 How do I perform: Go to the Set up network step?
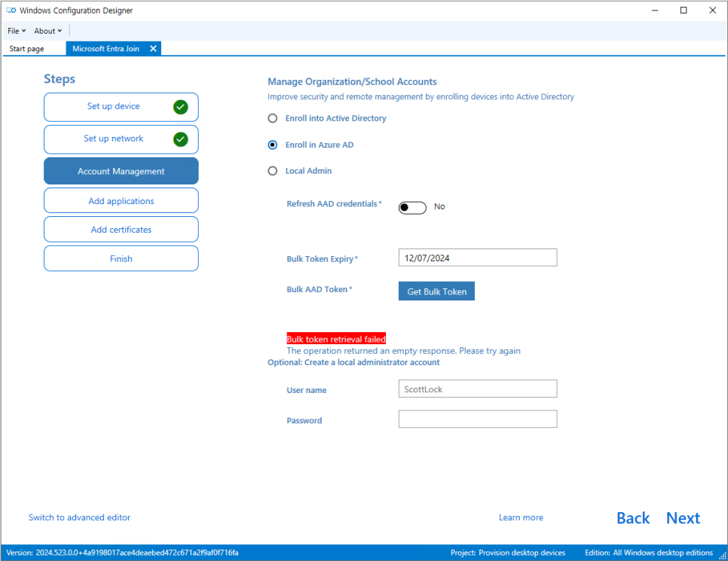coord(121,139)
